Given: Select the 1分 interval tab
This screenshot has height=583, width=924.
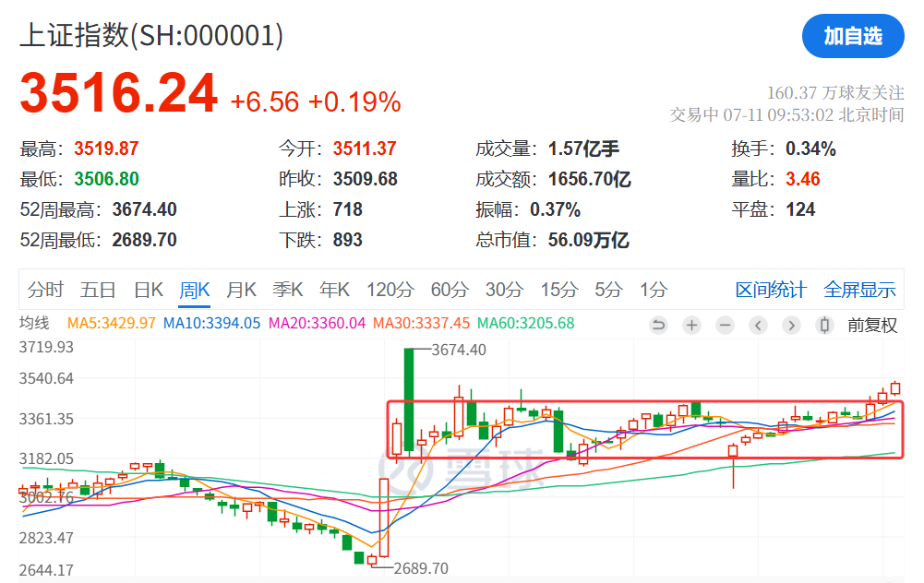Looking at the screenshot, I should click(x=654, y=290).
